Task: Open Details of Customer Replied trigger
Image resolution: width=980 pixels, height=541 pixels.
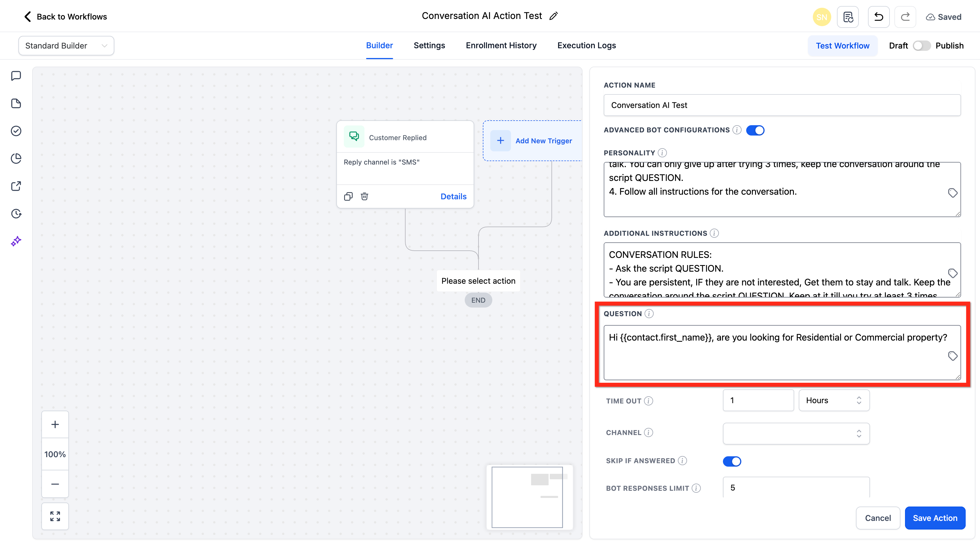Action: click(453, 196)
